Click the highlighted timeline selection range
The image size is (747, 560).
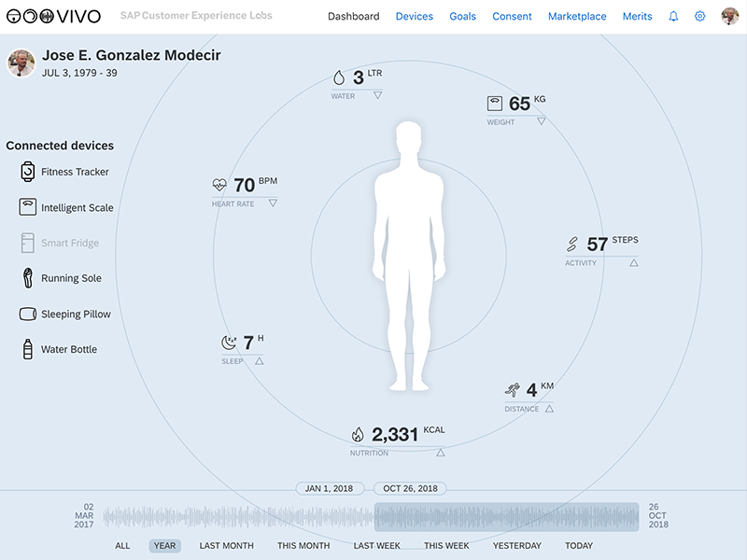click(506, 517)
